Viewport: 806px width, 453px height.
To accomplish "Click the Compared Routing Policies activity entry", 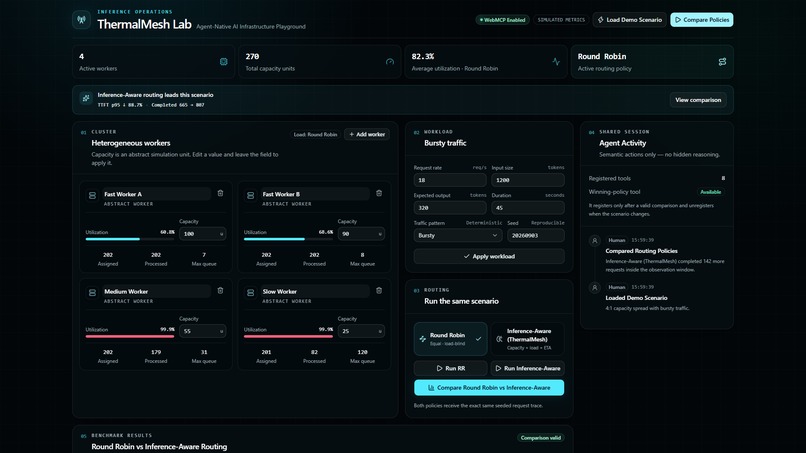I will pos(656,255).
